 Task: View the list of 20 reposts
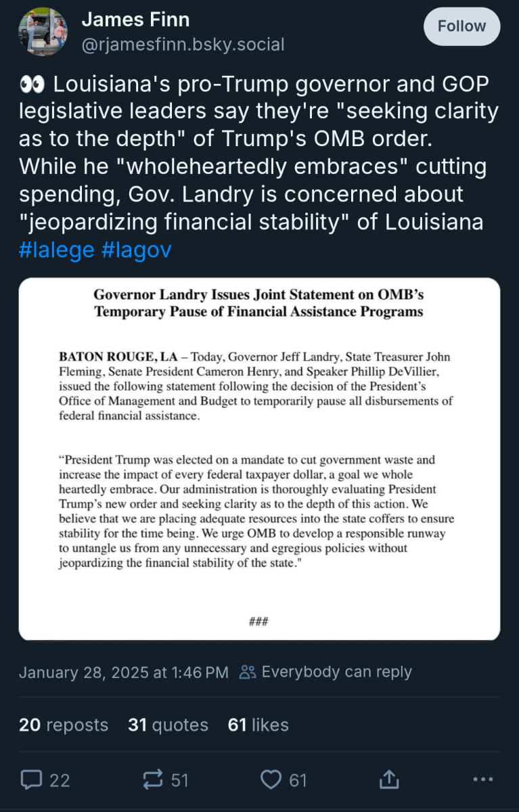(64, 725)
